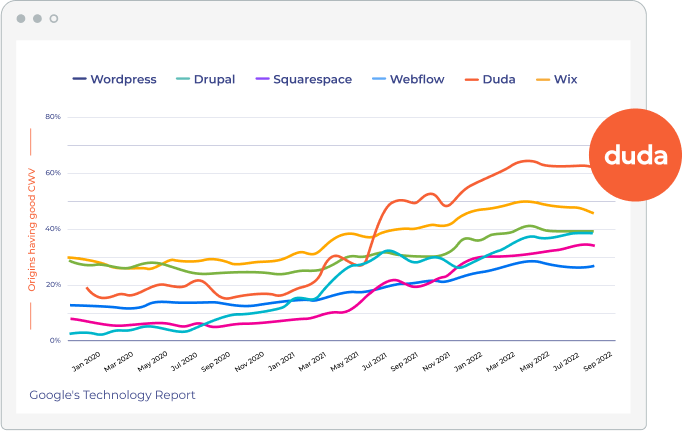Click the Jan 2020 x-axis label
The width and height of the screenshot is (682, 432).
(x=86, y=361)
